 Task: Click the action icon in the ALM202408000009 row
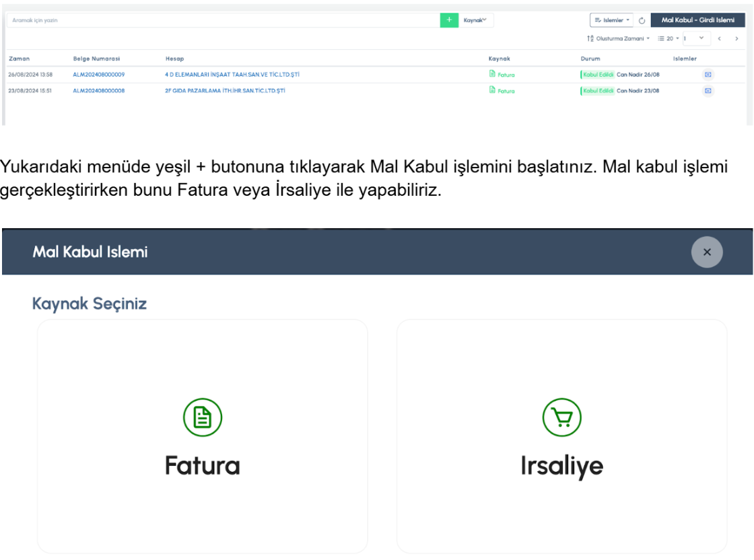click(708, 75)
